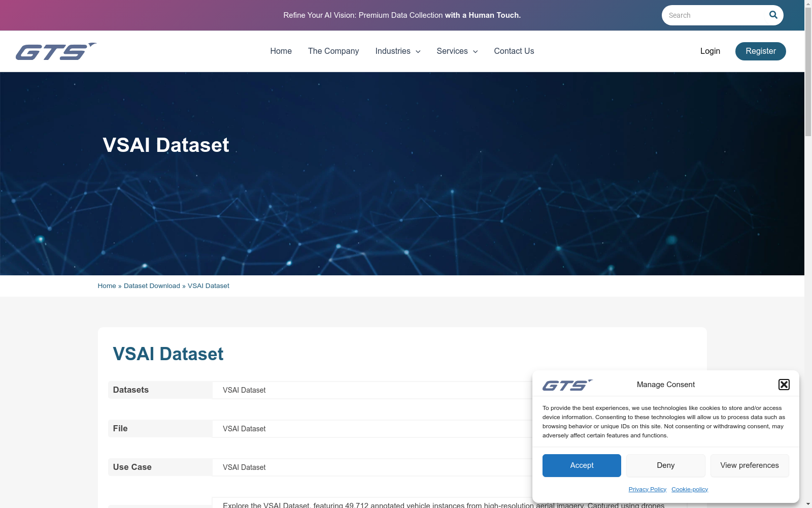Click the page vertical scrollbar thumb
This screenshot has width=812, height=508.
pyautogui.click(x=808, y=73)
